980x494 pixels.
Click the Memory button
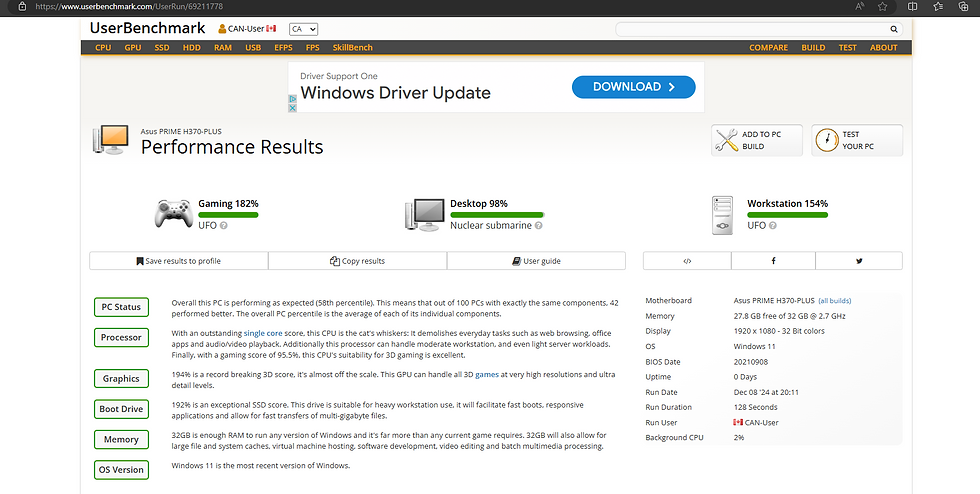(x=121, y=440)
